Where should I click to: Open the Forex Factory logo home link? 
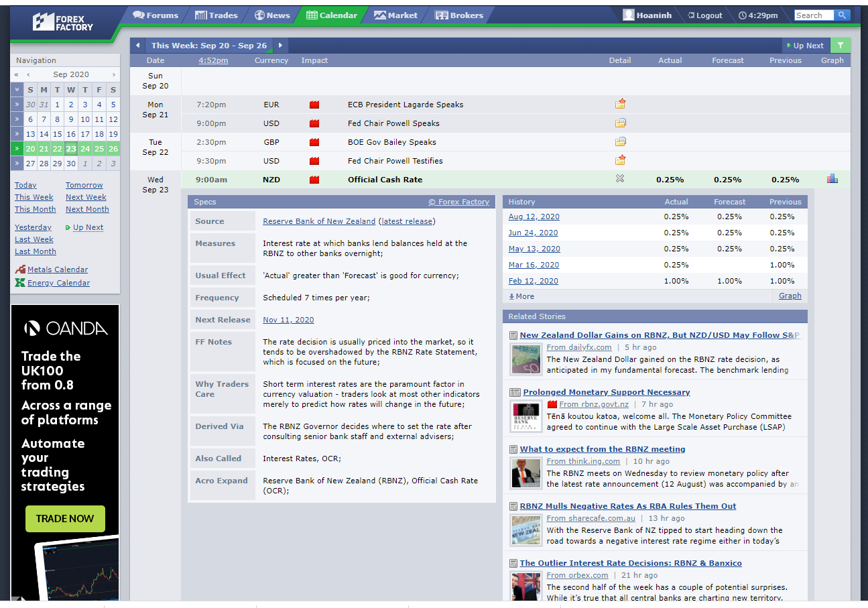point(63,21)
